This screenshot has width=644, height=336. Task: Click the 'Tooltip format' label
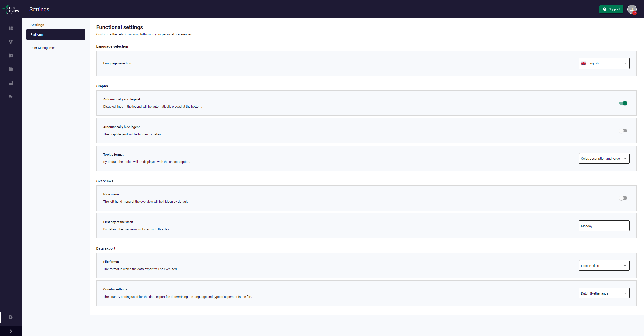click(x=113, y=155)
